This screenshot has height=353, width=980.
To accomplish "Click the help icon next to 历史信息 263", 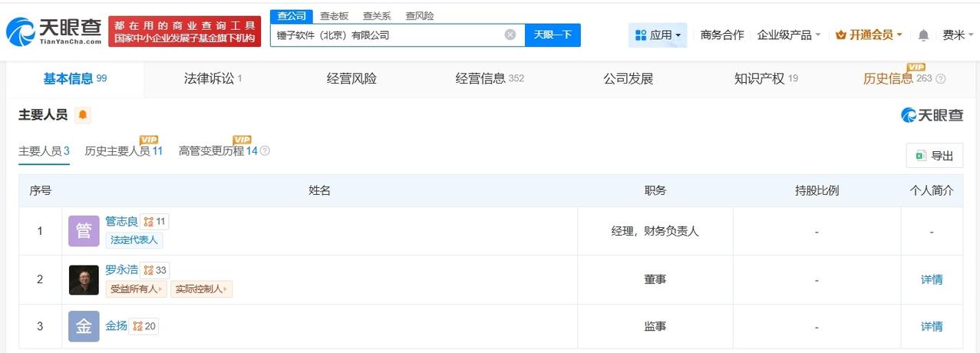I will (x=941, y=79).
